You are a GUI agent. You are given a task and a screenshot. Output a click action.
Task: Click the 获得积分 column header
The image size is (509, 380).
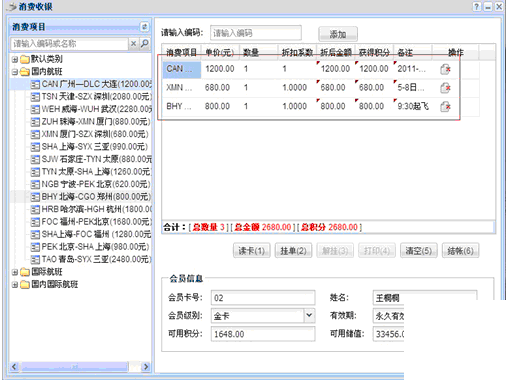(x=374, y=52)
